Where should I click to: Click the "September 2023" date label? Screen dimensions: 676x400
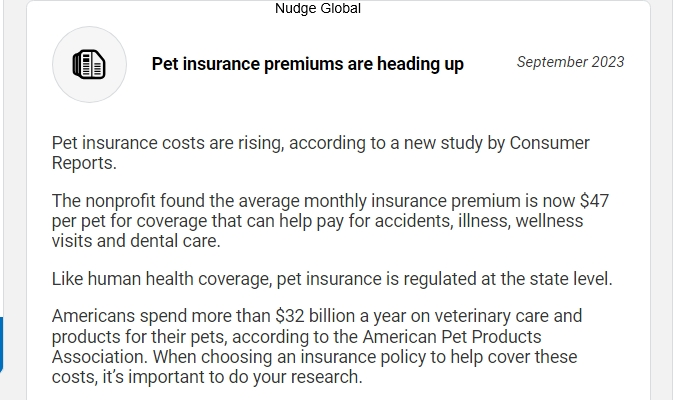[570, 62]
